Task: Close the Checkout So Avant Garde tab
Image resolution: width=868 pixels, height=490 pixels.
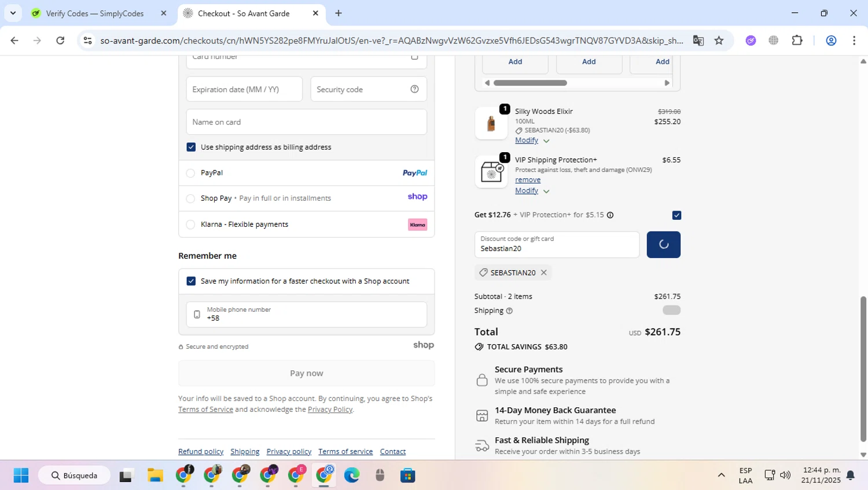Action: 315,13
